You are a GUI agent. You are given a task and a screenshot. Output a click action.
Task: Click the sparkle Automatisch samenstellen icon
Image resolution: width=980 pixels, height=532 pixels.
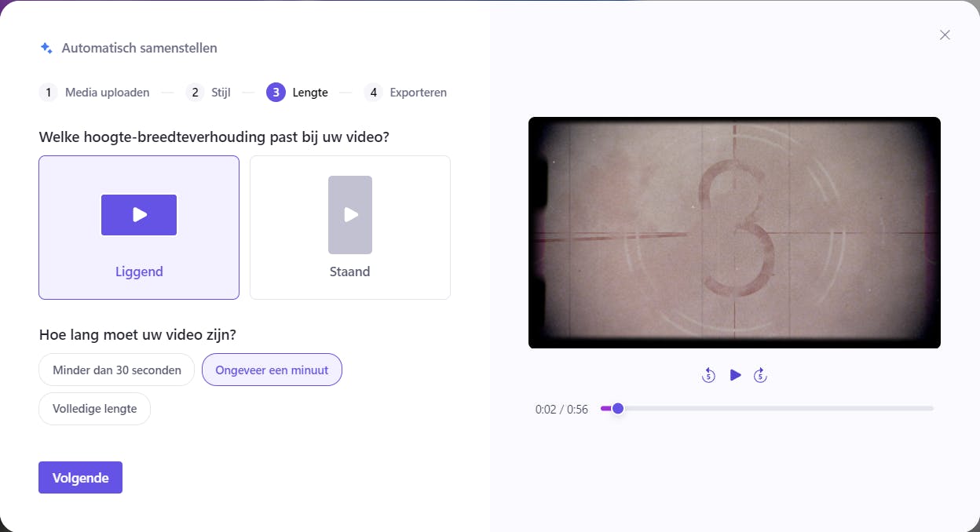click(46, 48)
